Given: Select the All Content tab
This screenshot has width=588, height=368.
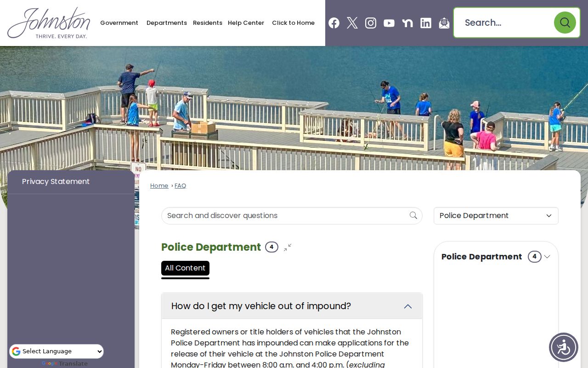Looking at the screenshot, I should [x=185, y=268].
